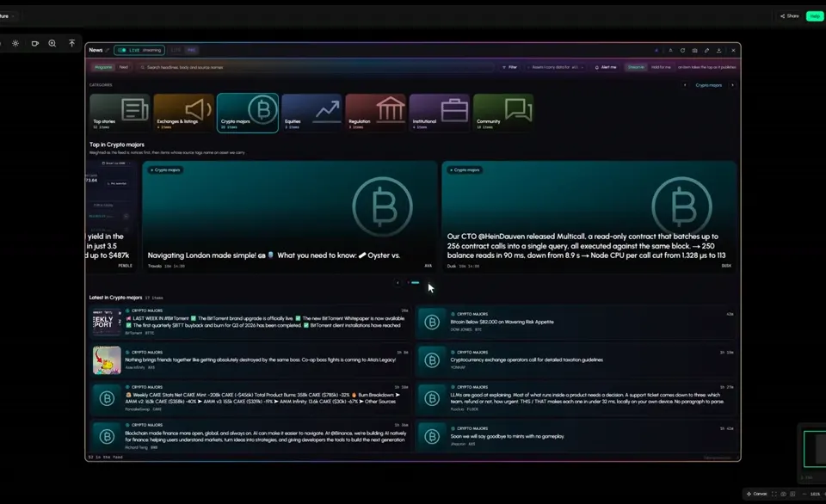Image resolution: width=826 pixels, height=504 pixels.
Task: Open the Navigating London made simple headline
Action: point(274,255)
